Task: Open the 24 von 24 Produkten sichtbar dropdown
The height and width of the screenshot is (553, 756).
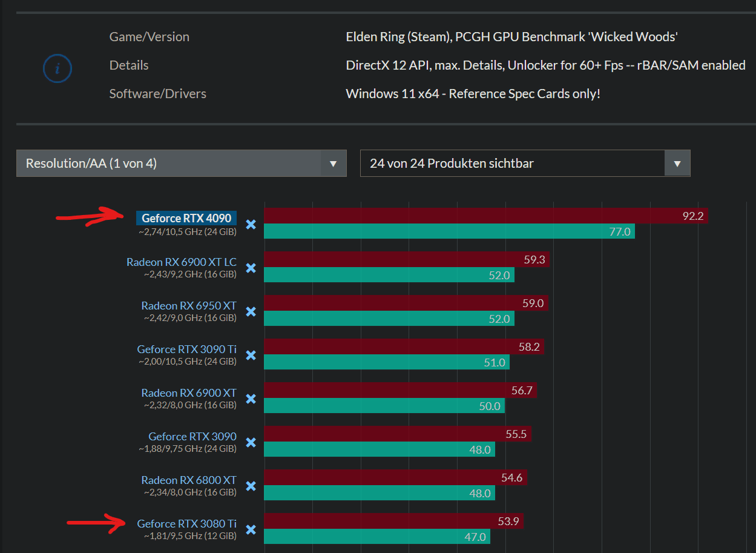Action: (x=525, y=164)
